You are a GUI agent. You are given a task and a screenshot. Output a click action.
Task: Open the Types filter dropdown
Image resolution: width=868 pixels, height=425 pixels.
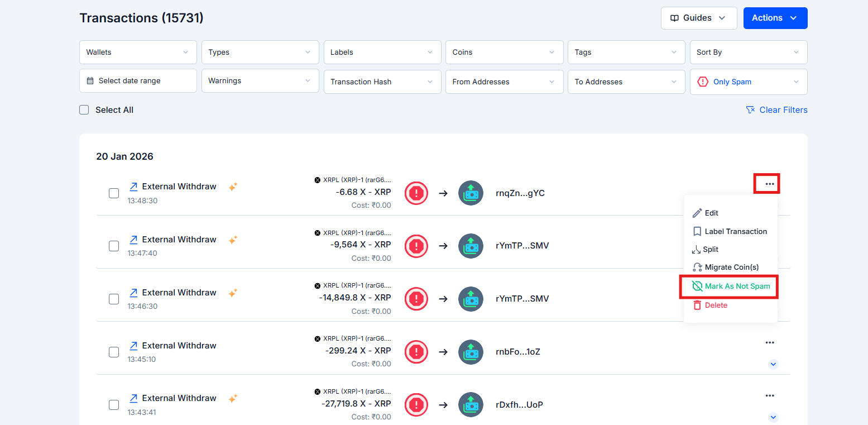[x=260, y=52]
